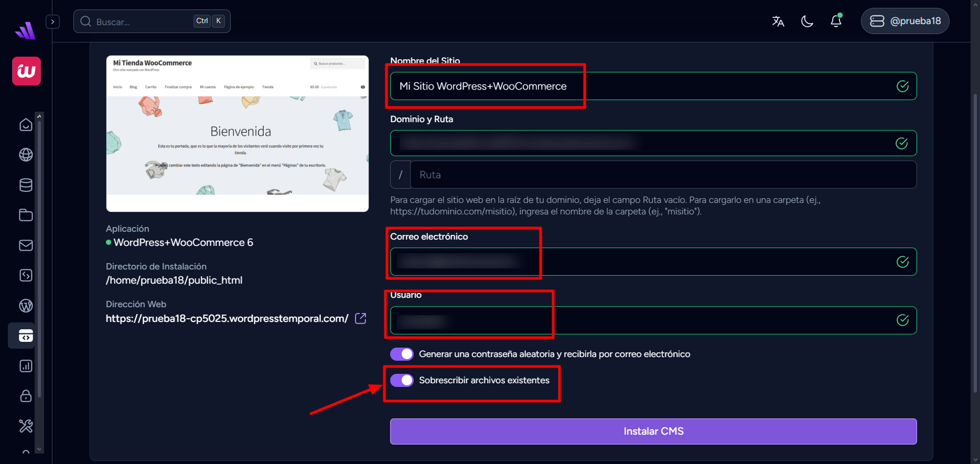This screenshot has width=980, height=464.
Task: Click the notifications bell icon
Action: pyautogui.click(x=836, y=21)
